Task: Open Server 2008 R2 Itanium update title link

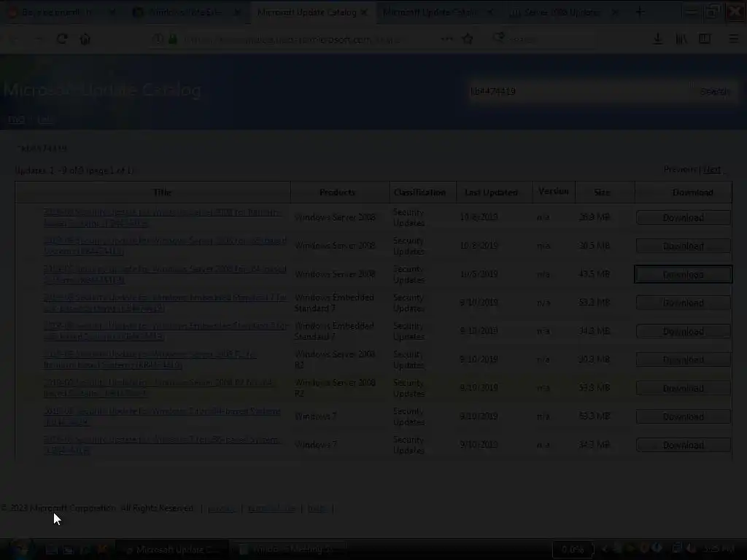Action: point(150,359)
